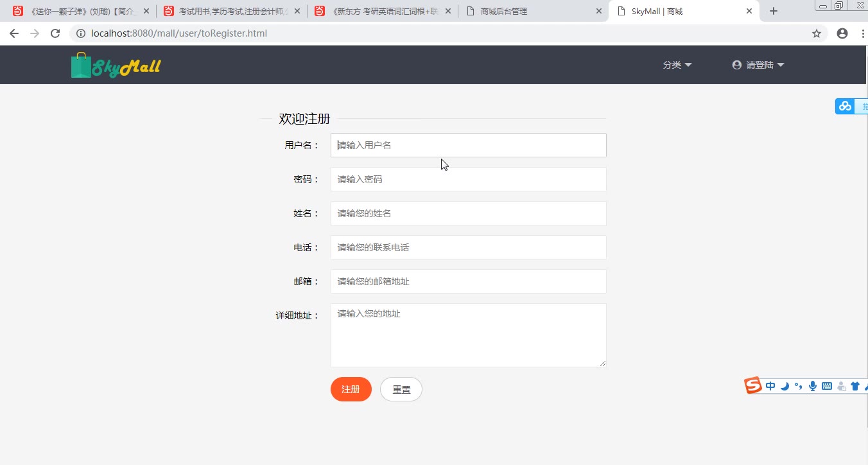Click the browser forward arrow
868x465 pixels.
tap(35, 33)
